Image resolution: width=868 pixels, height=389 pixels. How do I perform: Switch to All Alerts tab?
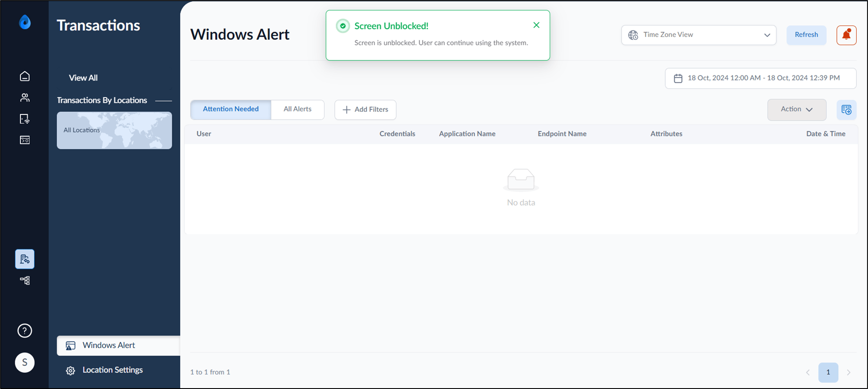pos(298,109)
